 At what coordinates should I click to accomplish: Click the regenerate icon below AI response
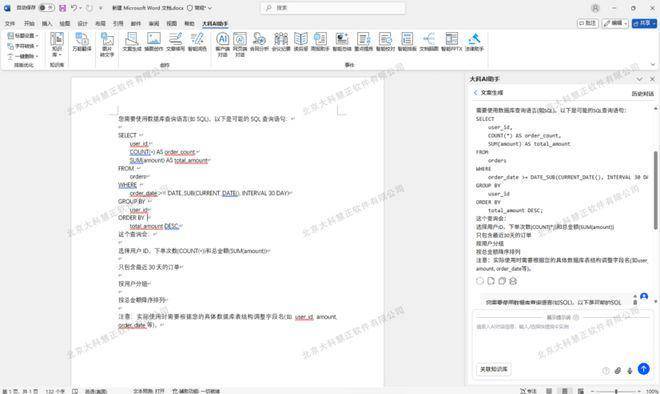pos(480,281)
